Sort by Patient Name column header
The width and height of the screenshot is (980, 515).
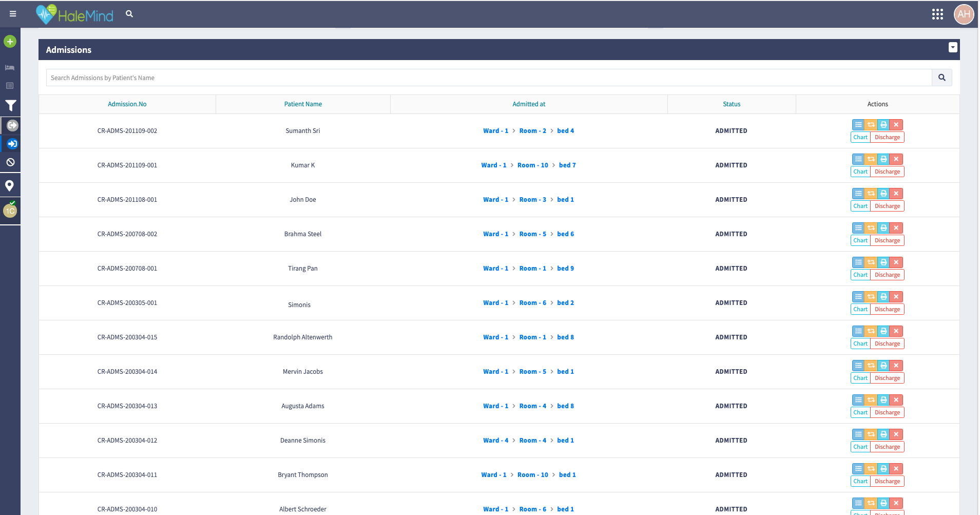[x=303, y=104]
